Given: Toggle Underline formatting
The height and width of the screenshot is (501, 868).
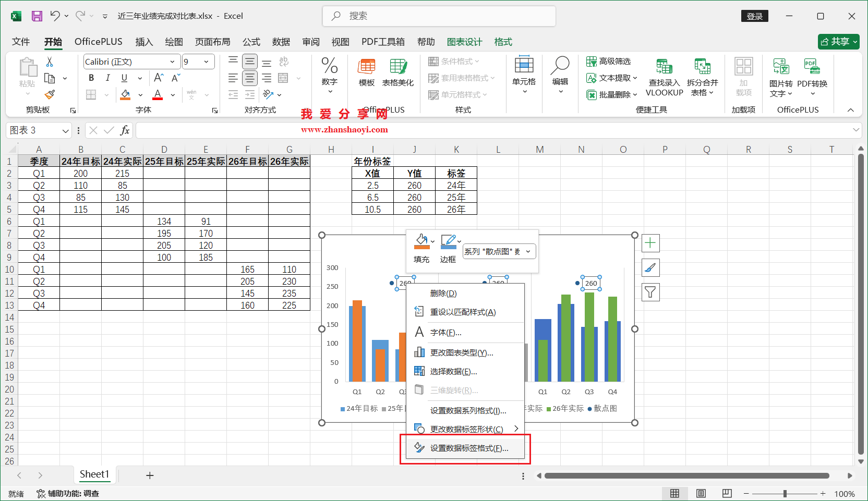Looking at the screenshot, I should [x=124, y=78].
